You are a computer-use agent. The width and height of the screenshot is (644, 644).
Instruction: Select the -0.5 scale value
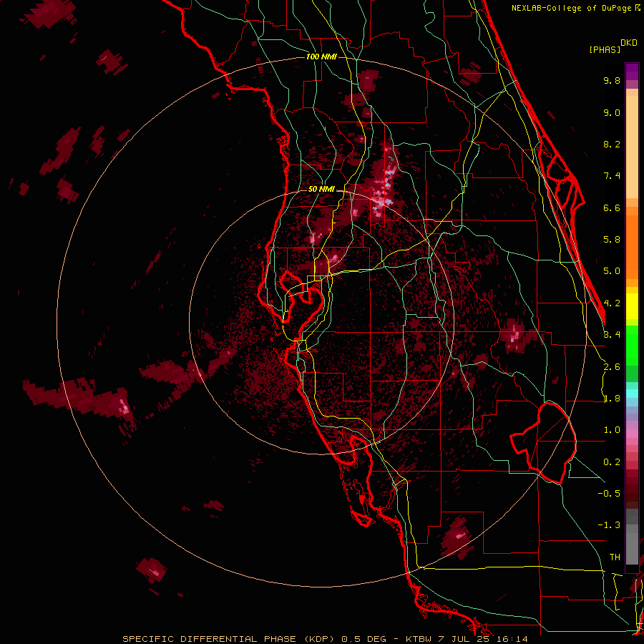click(x=609, y=494)
